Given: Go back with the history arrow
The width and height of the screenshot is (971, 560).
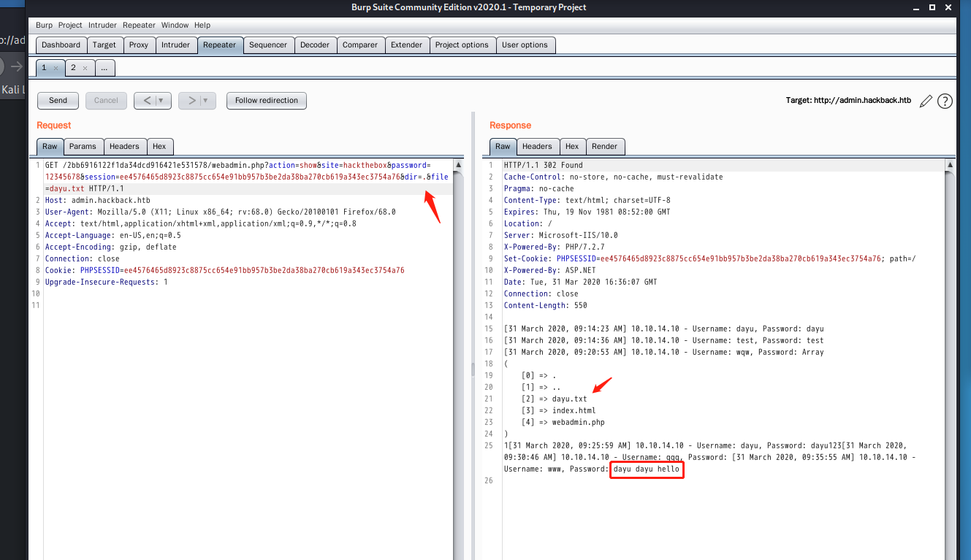Looking at the screenshot, I should point(146,101).
